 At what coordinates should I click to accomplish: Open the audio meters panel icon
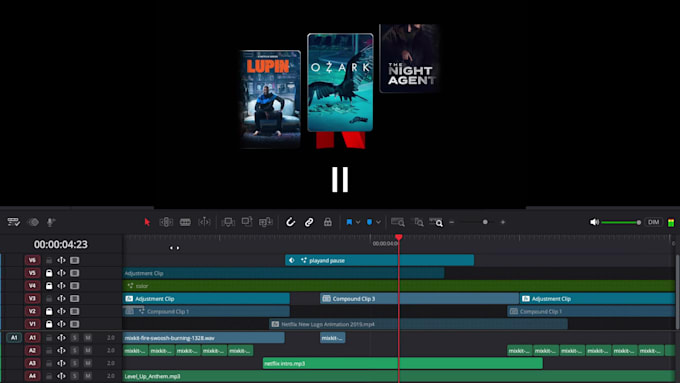click(x=671, y=223)
